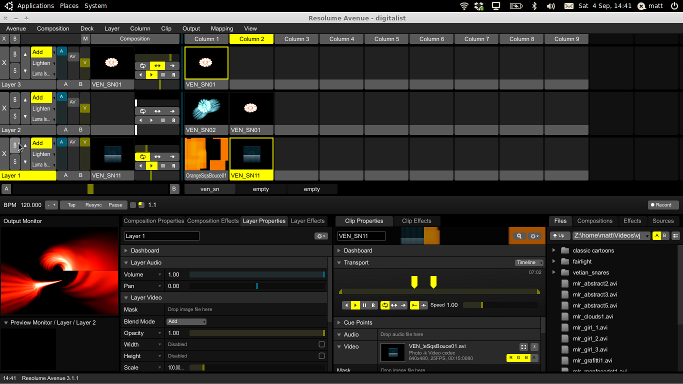Click the Layer Opacity slider
683x384 pixels.
(x=257, y=333)
